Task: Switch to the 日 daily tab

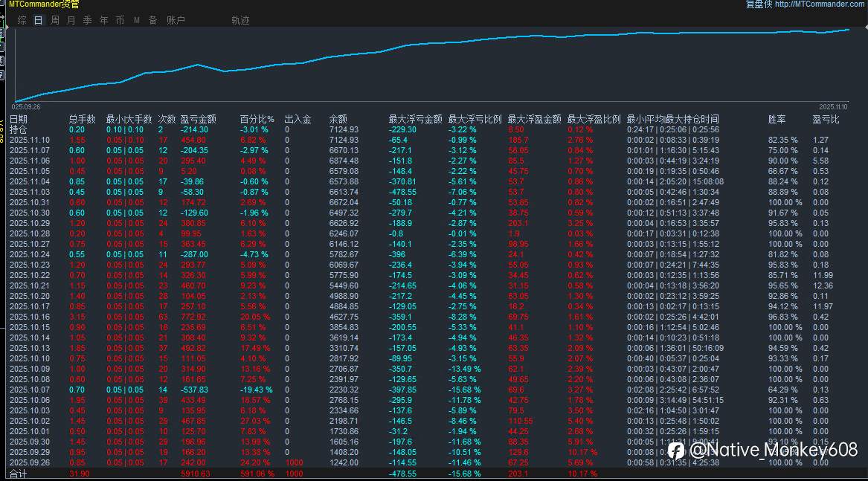Action: click(x=37, y=20)
